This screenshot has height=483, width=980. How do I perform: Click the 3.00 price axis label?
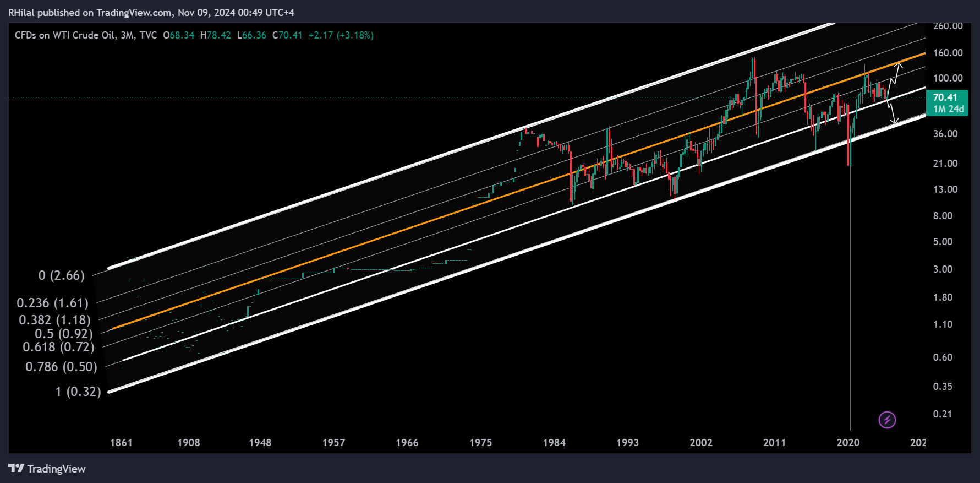coord(943,269)
